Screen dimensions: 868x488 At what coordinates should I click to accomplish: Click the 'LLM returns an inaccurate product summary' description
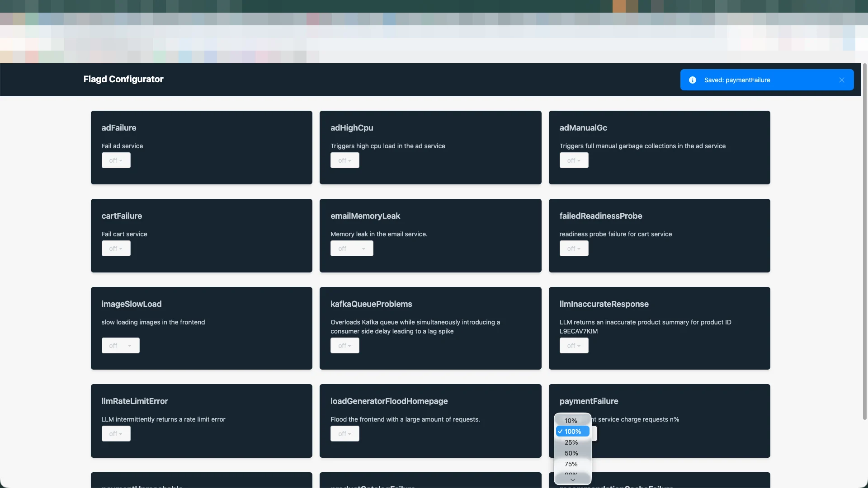[645, 327]
